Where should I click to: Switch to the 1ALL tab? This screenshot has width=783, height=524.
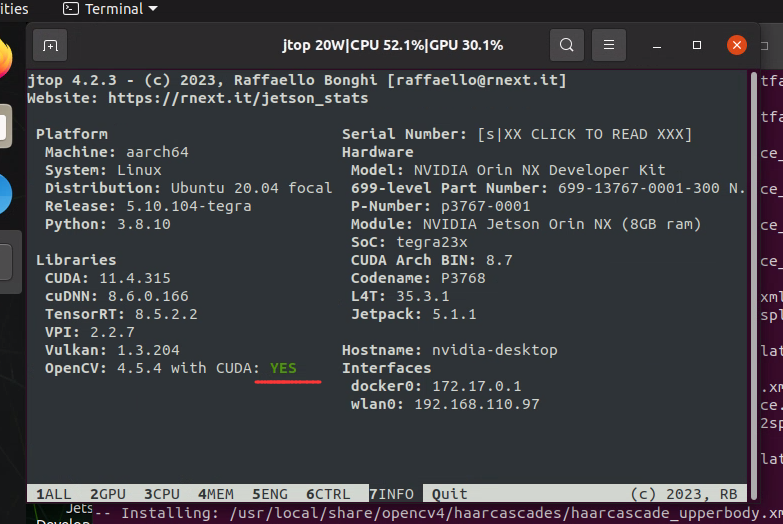coord(53,494)
